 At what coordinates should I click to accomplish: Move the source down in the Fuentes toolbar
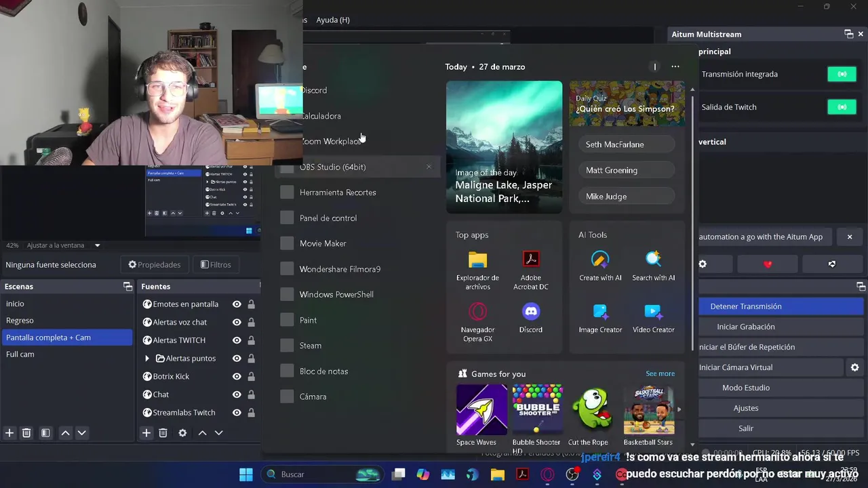(x=218, y=432)
